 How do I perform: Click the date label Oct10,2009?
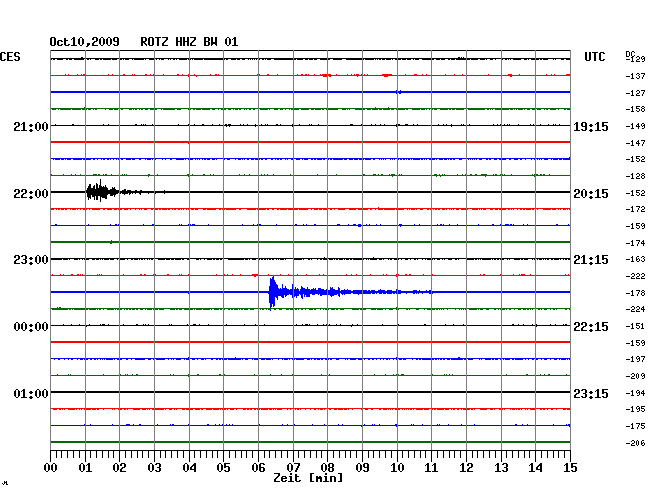(85, 42)
